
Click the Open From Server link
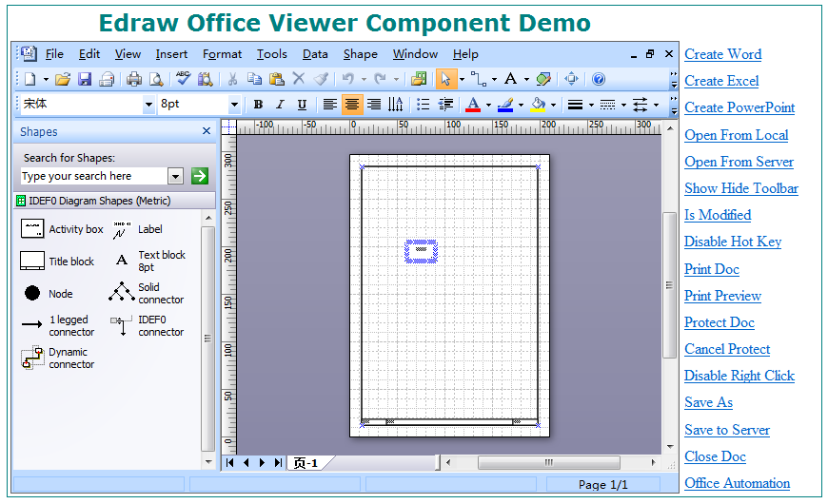click(x=739, y=162)
